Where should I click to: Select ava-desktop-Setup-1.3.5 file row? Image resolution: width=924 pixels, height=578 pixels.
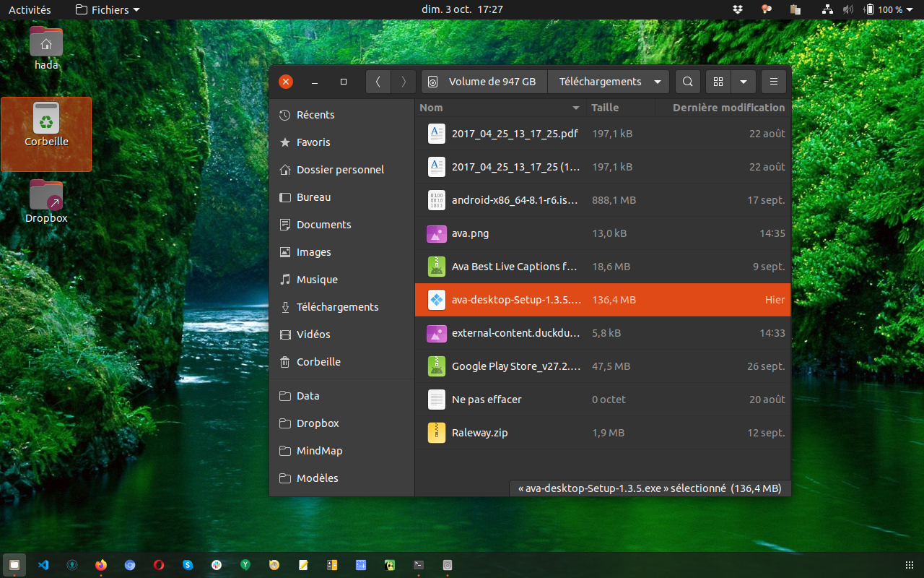coord(603,300)
